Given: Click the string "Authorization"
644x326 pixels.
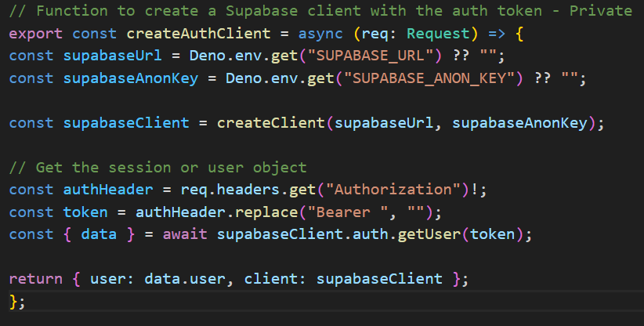Looking at the screenshot, I should pyautogui.click(x=393, y=190).
